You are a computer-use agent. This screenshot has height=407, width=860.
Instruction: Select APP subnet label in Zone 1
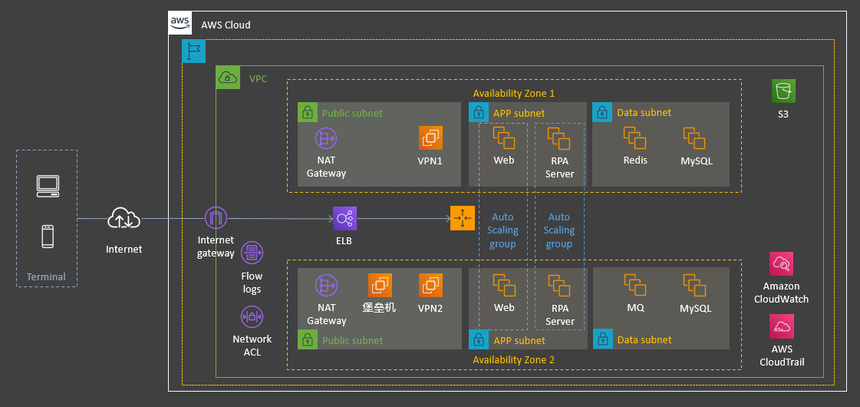click(519, 114)
